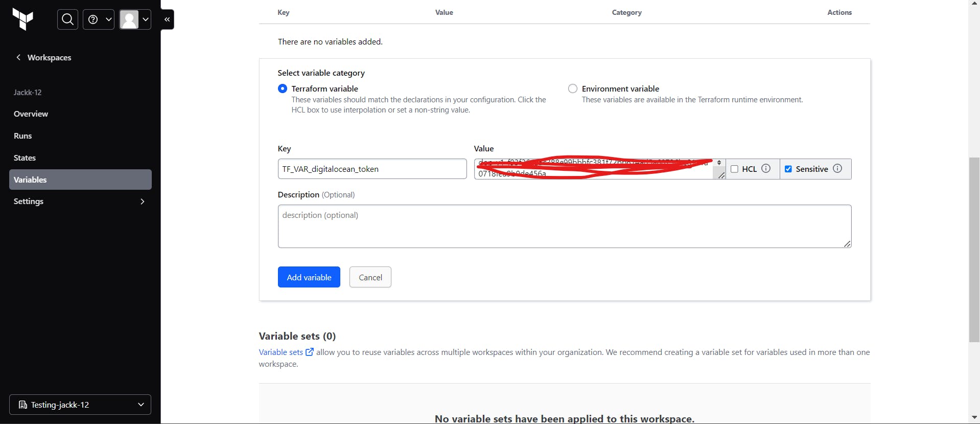The height and width of the screenshot is (424, 980).
Task: Select the Environment variable radio button
Action: (573, 88)
